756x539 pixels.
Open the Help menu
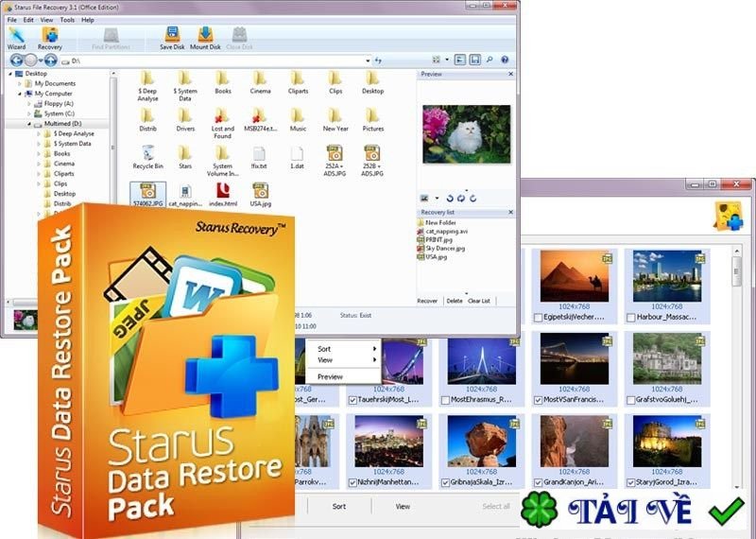click(x=87, y=20)
